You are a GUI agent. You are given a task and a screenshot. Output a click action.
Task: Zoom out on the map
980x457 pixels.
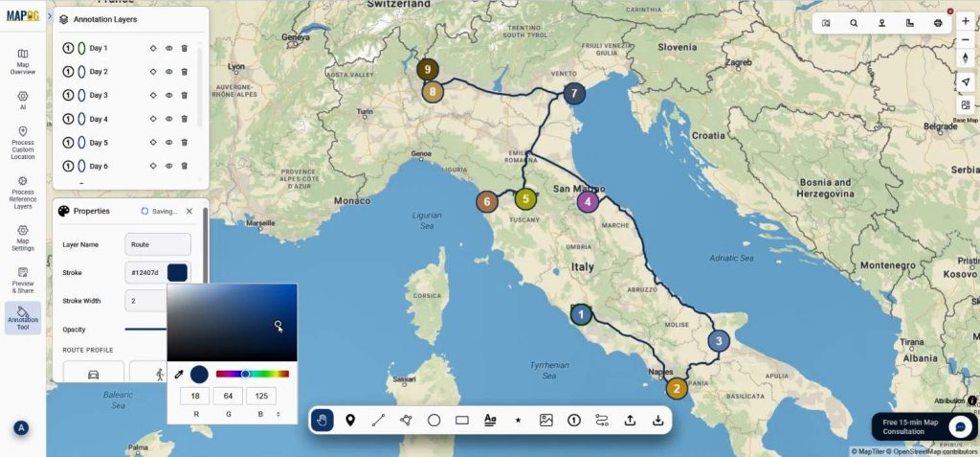pyautogui.click(x=966, y=39)
